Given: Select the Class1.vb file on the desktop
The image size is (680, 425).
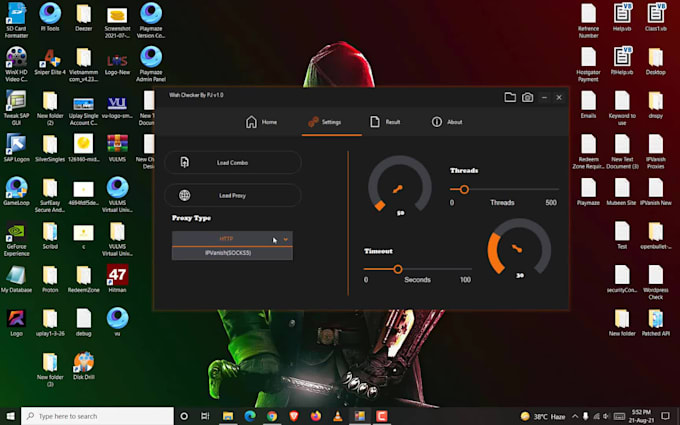Looking at the screenshot, I should pos(656,17).
